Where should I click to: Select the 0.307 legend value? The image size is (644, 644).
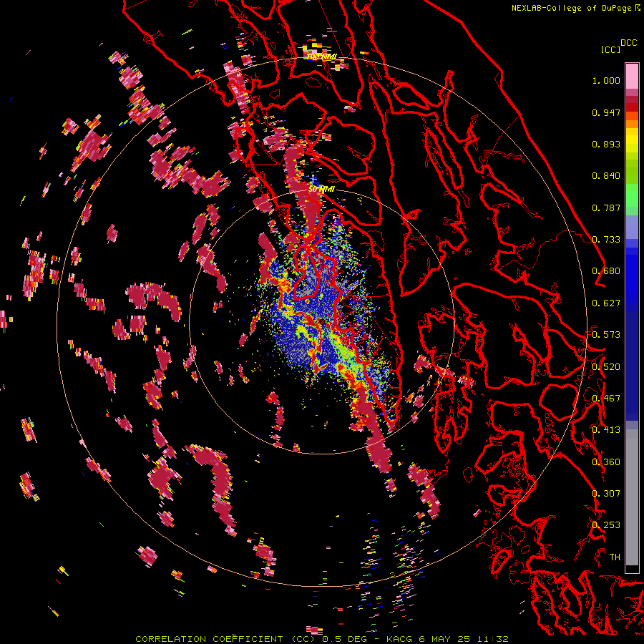coord(606,494)
